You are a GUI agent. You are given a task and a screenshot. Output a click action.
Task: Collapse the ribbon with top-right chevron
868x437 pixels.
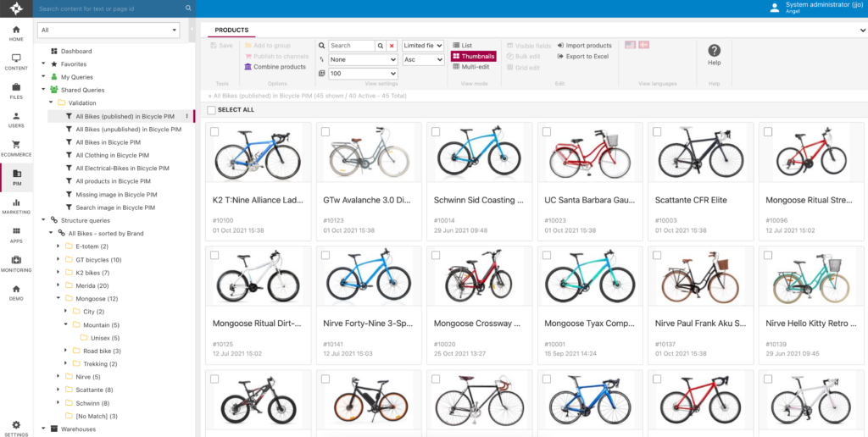[x=862, y=30]
